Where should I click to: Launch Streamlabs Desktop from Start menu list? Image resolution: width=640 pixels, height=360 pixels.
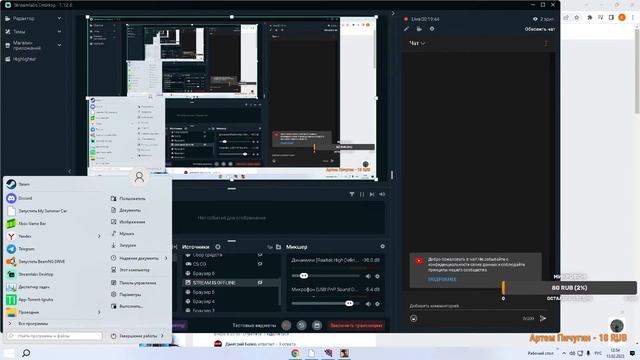coord(30,274)
